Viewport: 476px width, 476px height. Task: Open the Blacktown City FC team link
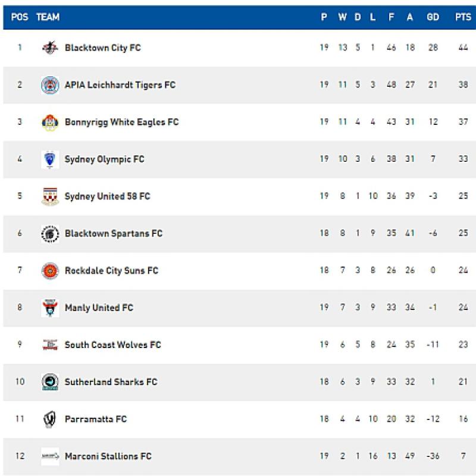102,48
